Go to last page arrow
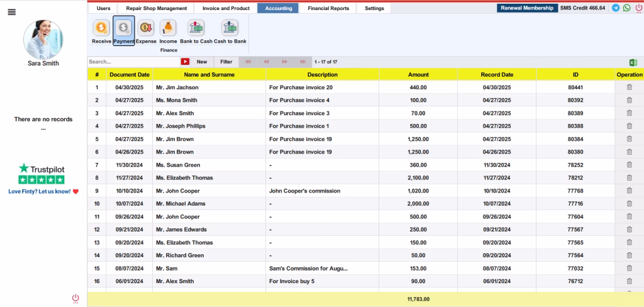 pos(303,62)
